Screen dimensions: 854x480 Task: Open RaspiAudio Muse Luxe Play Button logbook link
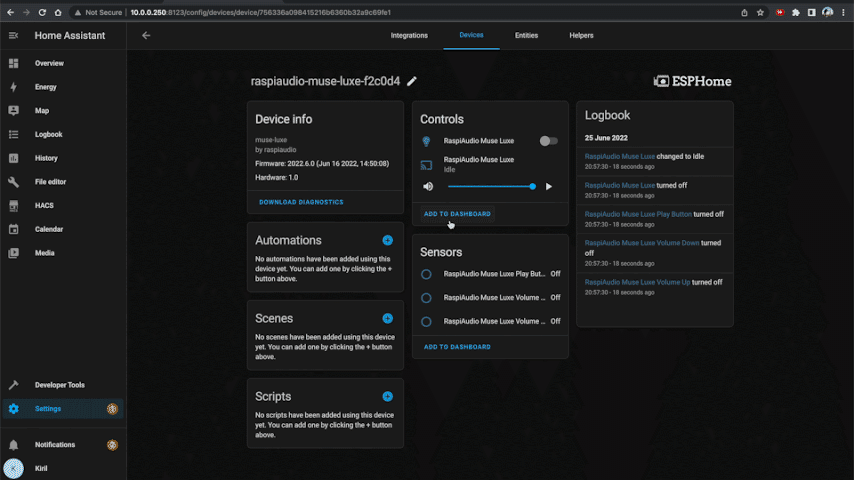[638, 214]
